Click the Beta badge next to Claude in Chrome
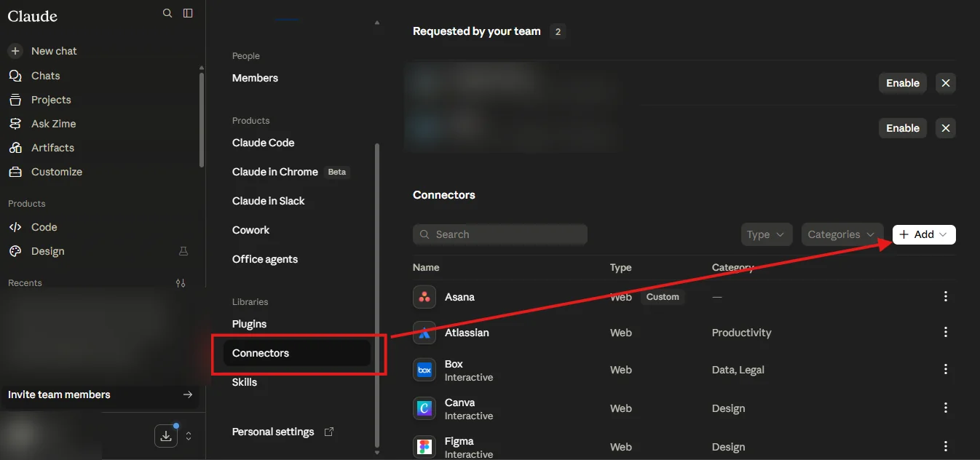Viewport: 980px width, 460px height. pos(337,172)
